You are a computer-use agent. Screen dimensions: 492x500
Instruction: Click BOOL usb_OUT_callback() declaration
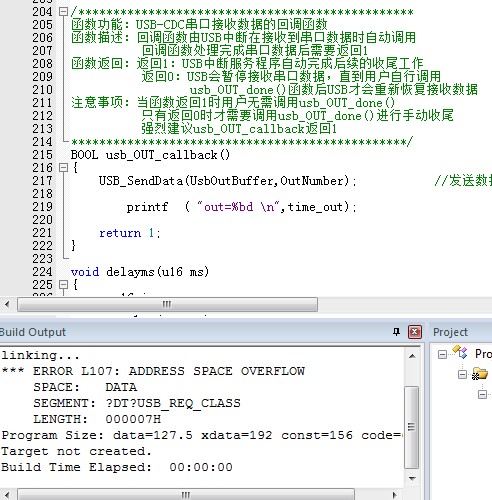(150, 155)
